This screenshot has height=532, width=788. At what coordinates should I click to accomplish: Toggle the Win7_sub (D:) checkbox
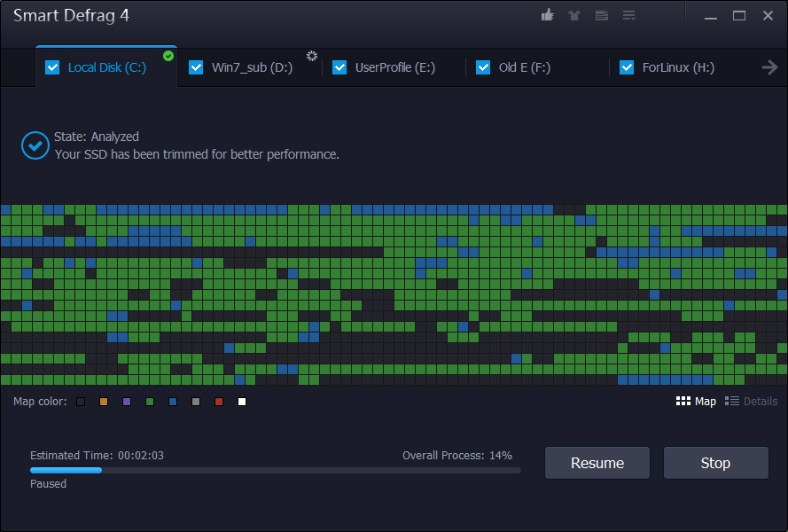point(196,67)
